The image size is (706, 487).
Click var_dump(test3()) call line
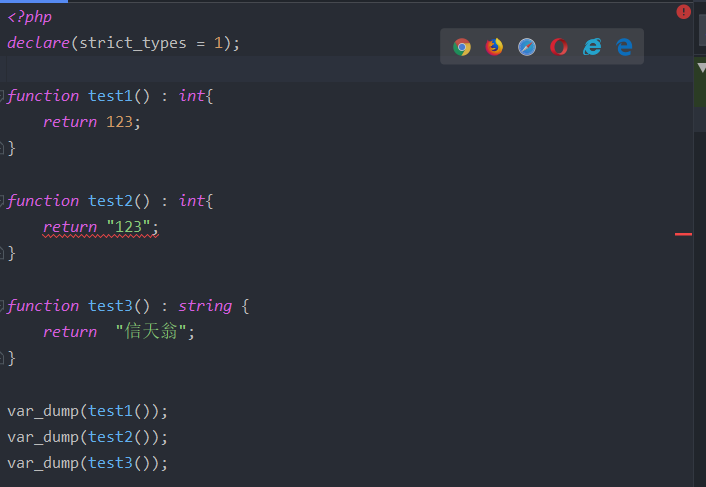coord(87,463)
